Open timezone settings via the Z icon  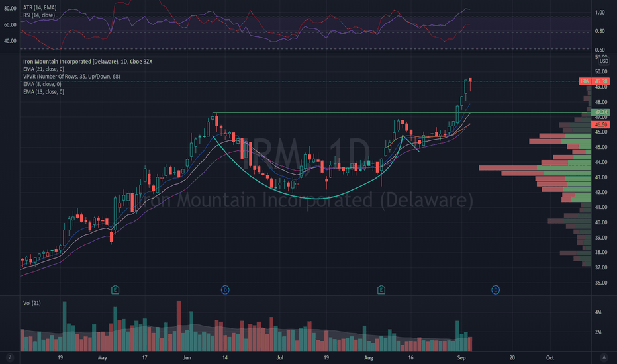tap(10, 357)
